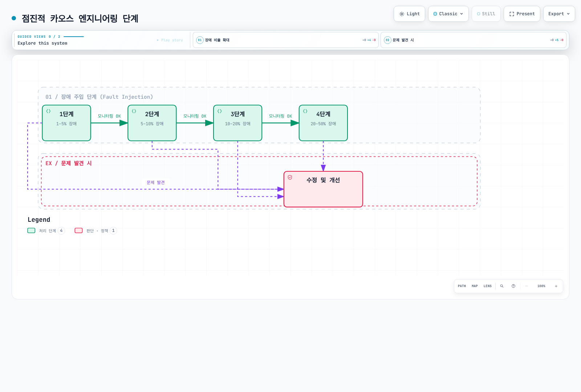Select guided view 01 장애 비율 확대

coord(285,40)
